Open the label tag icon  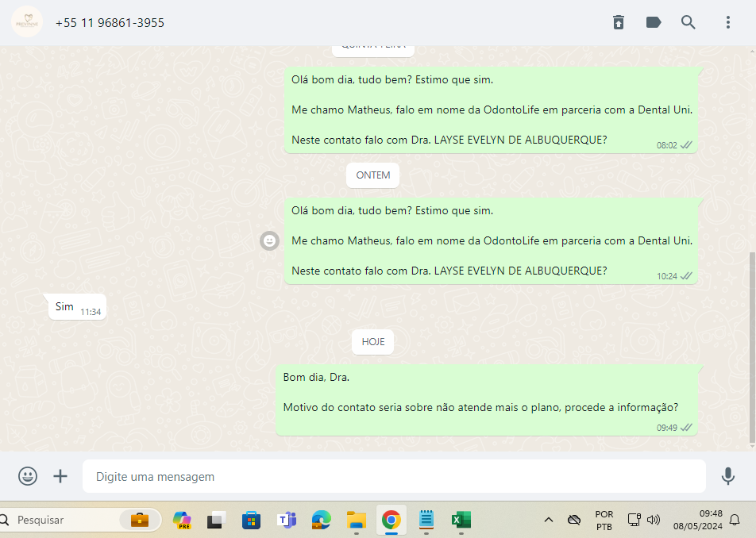pyautogui.click(x=654, y=22)
